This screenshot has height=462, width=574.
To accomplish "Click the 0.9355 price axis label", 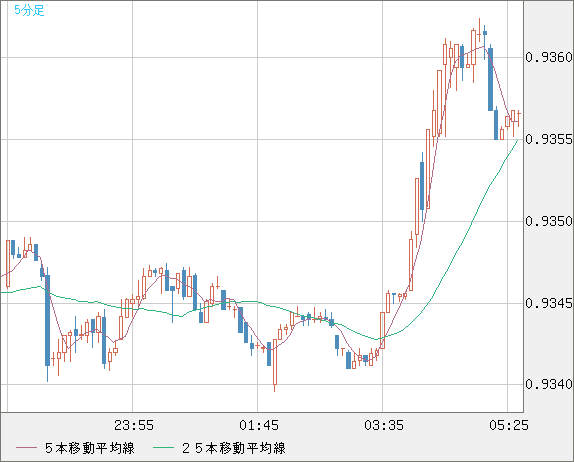I will pyautogui.click(x=549, y=139).
